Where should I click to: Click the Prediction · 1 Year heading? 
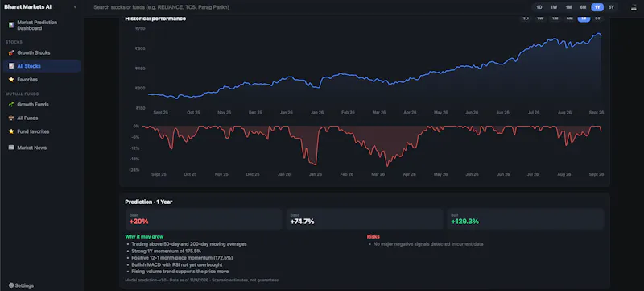tap(149, 202)
